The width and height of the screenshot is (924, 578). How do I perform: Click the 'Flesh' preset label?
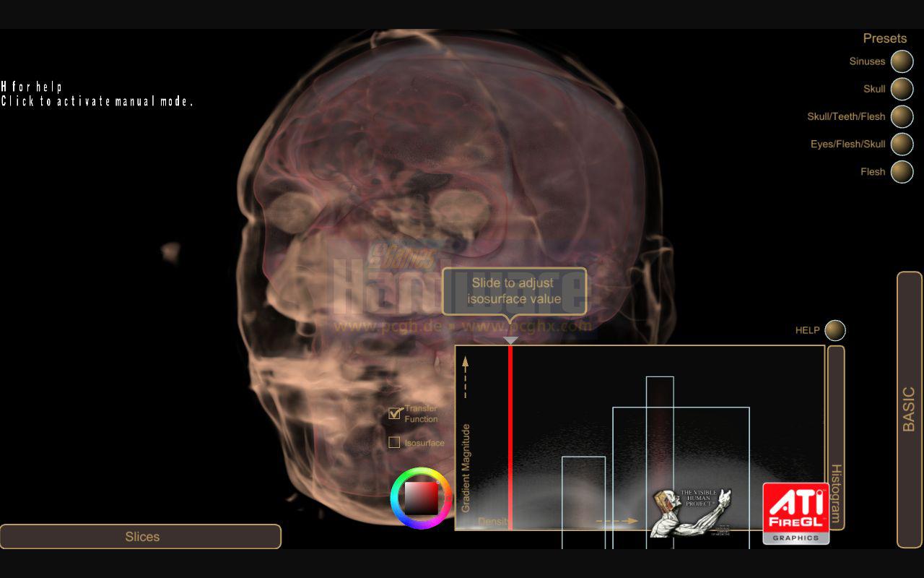click(873, 172)
